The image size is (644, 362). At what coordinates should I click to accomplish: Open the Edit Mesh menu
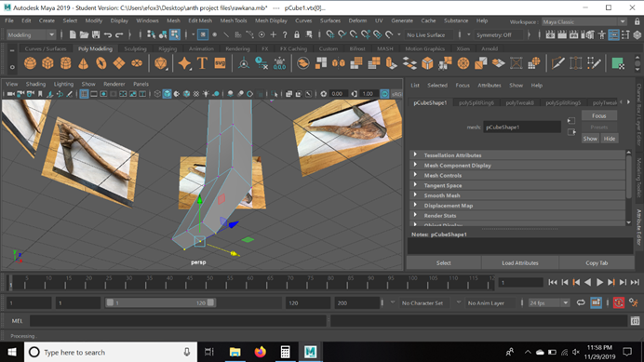pos(200,20)
